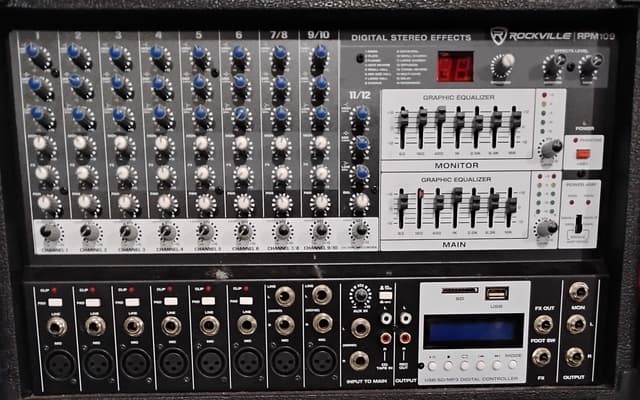Turn the CHANNEL 1 level knob

point(51,233)
